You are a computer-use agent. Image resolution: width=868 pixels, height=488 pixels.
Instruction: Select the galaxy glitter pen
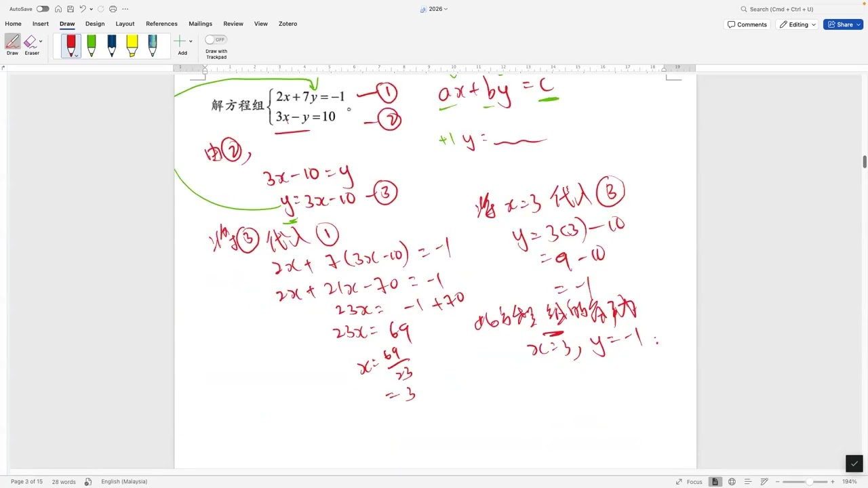click(153, 45)
